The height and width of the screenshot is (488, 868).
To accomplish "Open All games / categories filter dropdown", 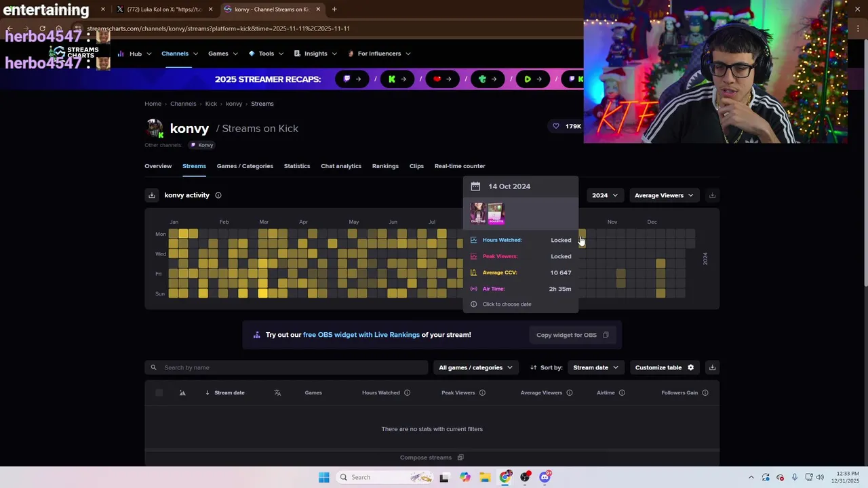I will pyautogui.click(x=475, y=367).
